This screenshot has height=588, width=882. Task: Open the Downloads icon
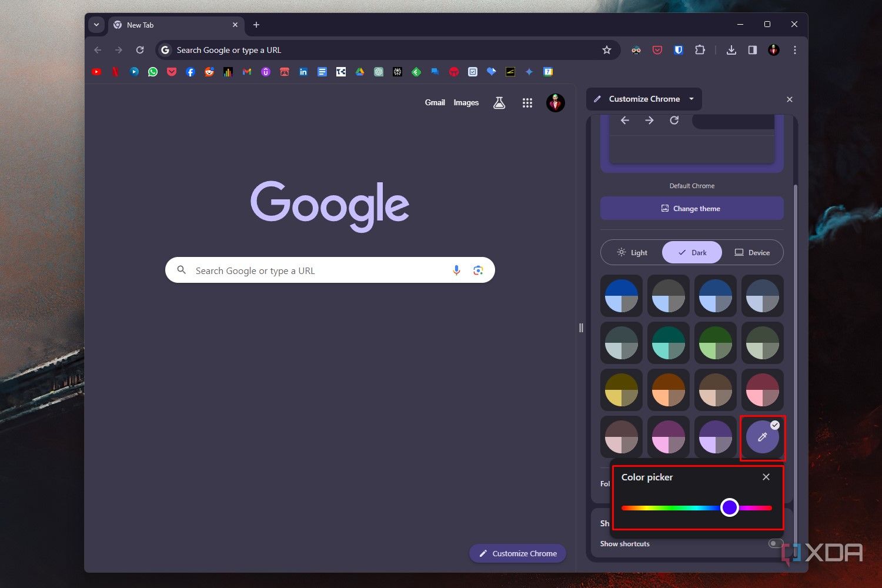click(731, 50)
